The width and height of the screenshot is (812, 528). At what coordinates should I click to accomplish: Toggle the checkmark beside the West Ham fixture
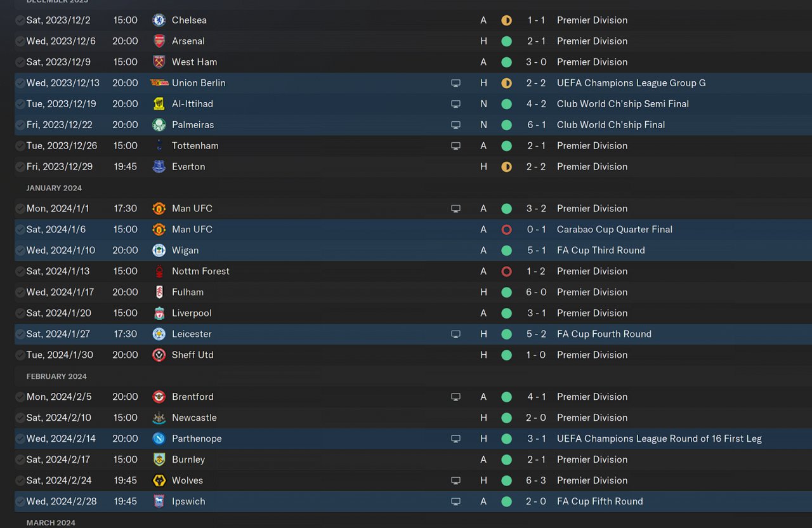[20, 62]
